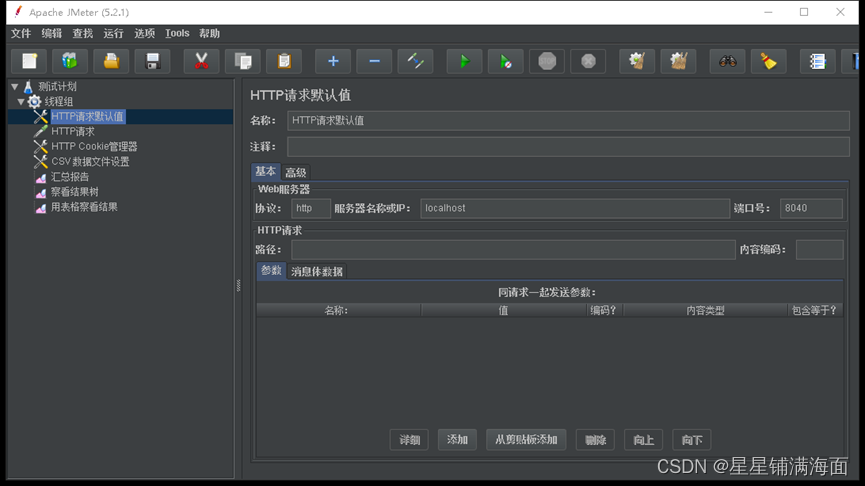Screen dimensions: 865x486
Task: Click the 向上 button
Action: 643,440
